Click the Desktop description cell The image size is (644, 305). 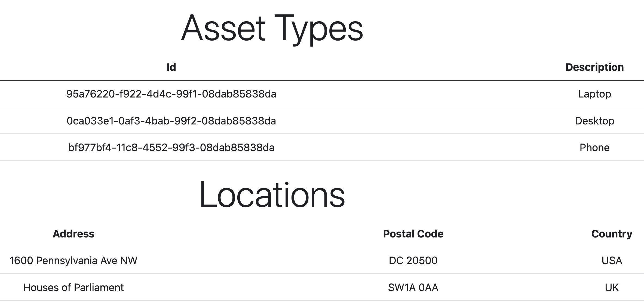point(594,121)
